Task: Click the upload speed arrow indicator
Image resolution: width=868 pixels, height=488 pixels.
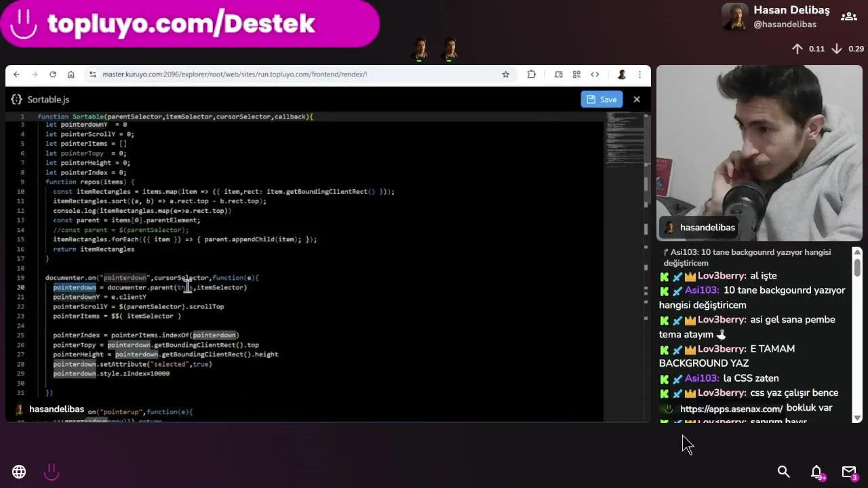Action: 797,49
